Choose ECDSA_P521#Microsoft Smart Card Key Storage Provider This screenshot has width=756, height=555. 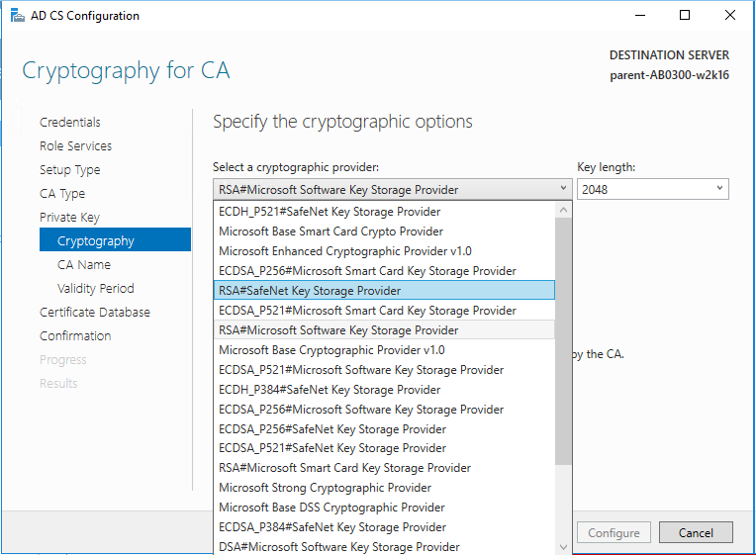(x=384, y=311)
